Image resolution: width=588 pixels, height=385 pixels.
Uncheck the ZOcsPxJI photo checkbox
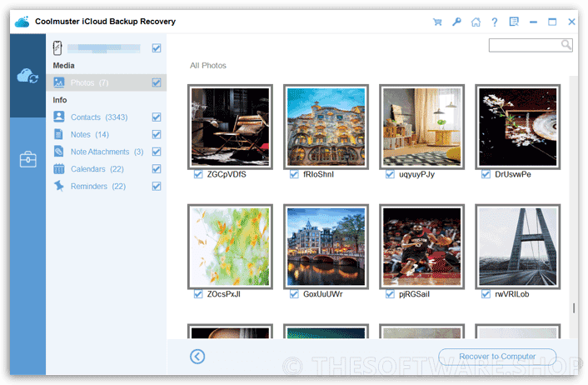coord(198,294)
